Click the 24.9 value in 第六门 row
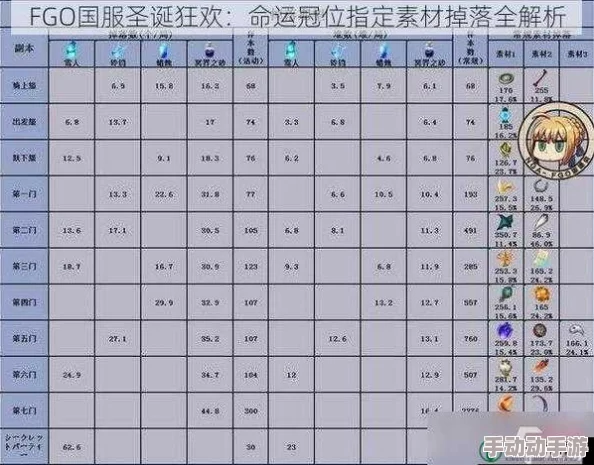The height and width of the screenshot is (465, 594). click(x=72, y=375)
